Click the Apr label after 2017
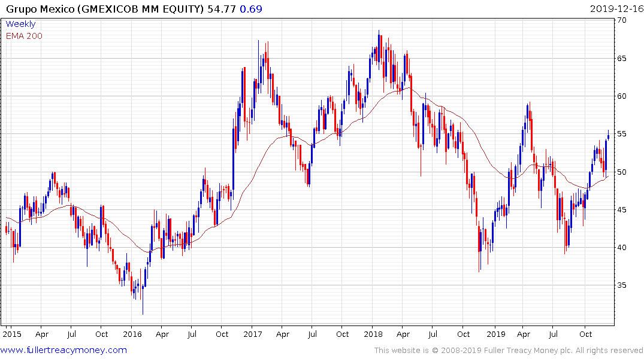This screenshot has width=644, height=359. (x=283, y=334)
